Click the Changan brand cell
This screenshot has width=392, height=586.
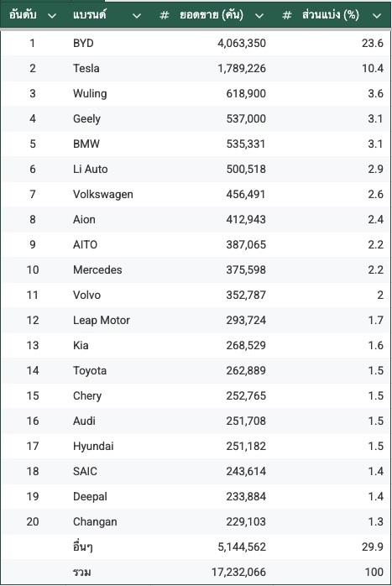[95, 521]
